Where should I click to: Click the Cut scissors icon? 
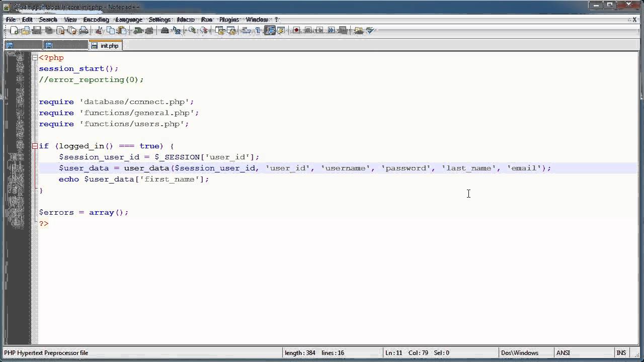(x=99, y=31)
